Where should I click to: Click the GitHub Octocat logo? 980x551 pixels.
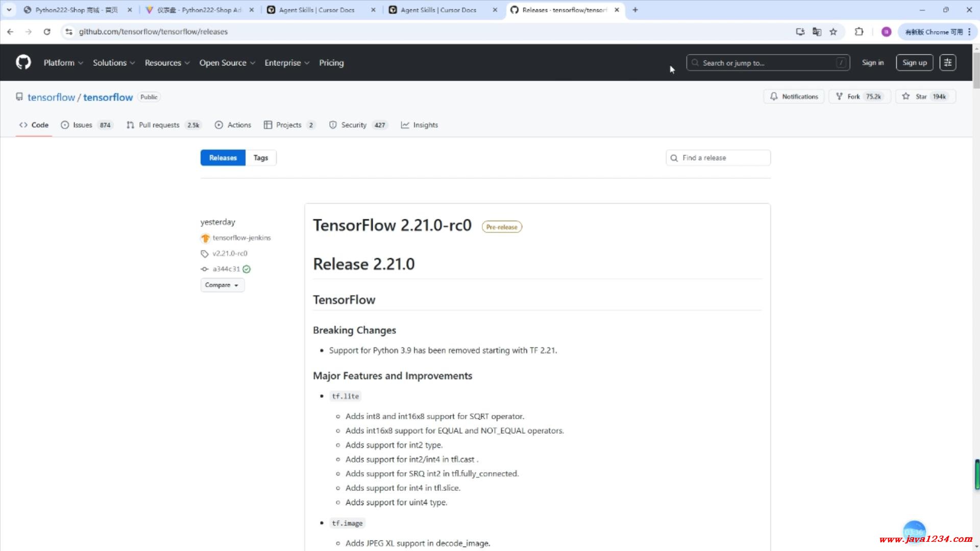tap(23, 62)
